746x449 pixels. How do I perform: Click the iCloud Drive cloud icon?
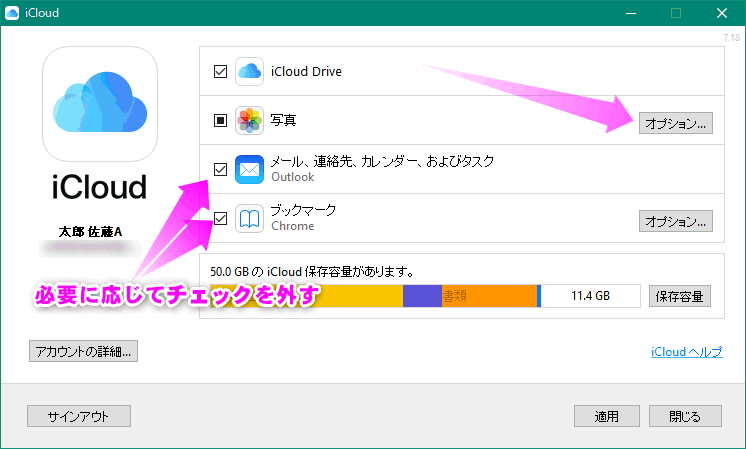pyautogui.click(x=249, y=72)
